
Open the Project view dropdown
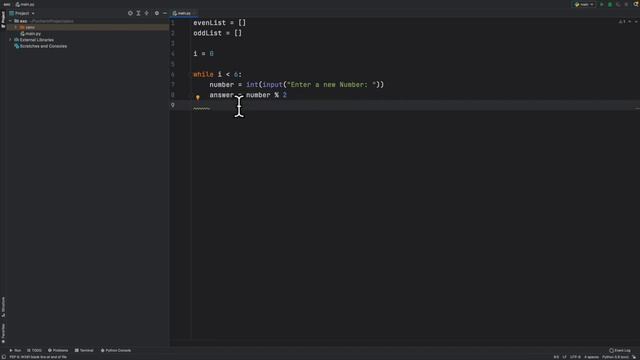[x=22, y=13]
